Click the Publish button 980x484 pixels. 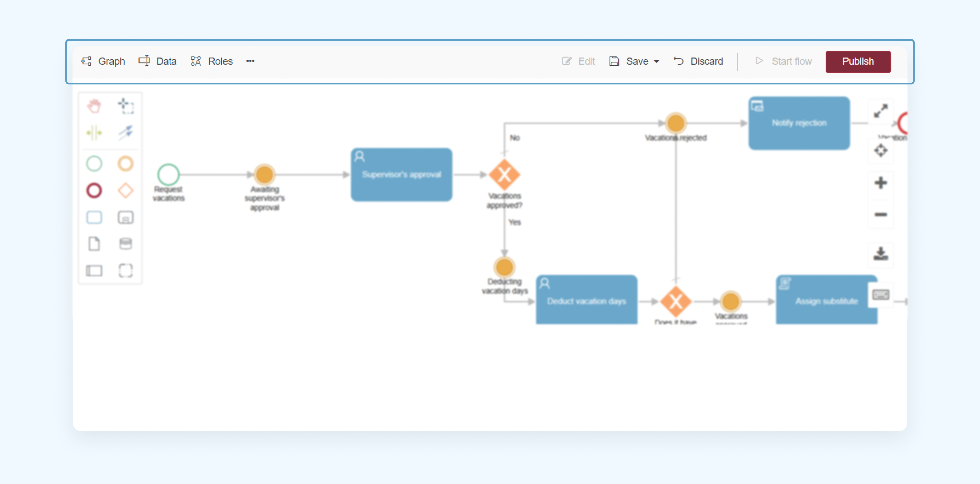coord(858,61)
